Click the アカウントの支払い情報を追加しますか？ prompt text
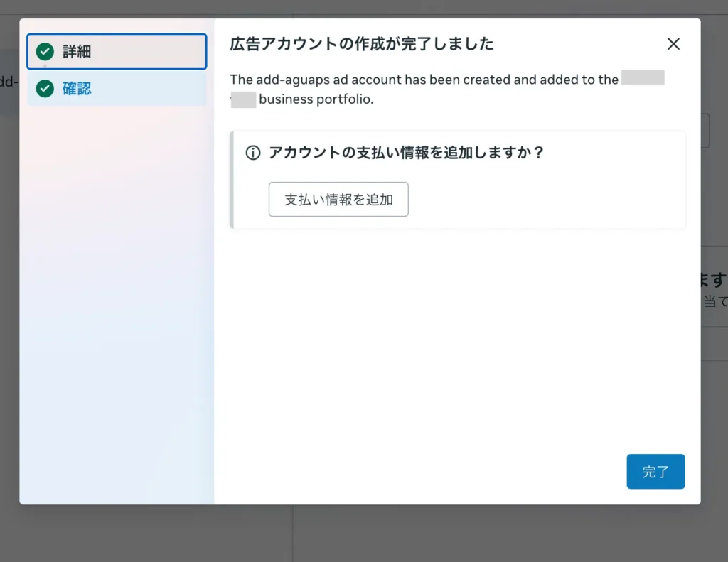Viewport: 728px width, 562px height. click(406, 153)
